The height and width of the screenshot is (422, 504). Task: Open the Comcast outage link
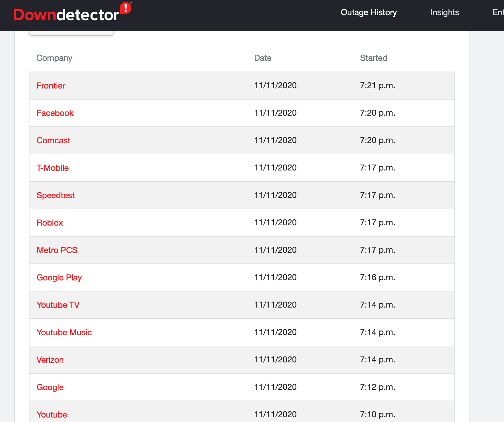coord(53,140)
